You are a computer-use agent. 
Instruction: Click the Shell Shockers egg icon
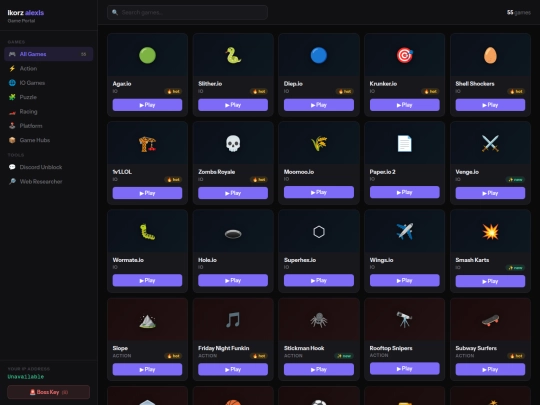click(x=490, y=55)
